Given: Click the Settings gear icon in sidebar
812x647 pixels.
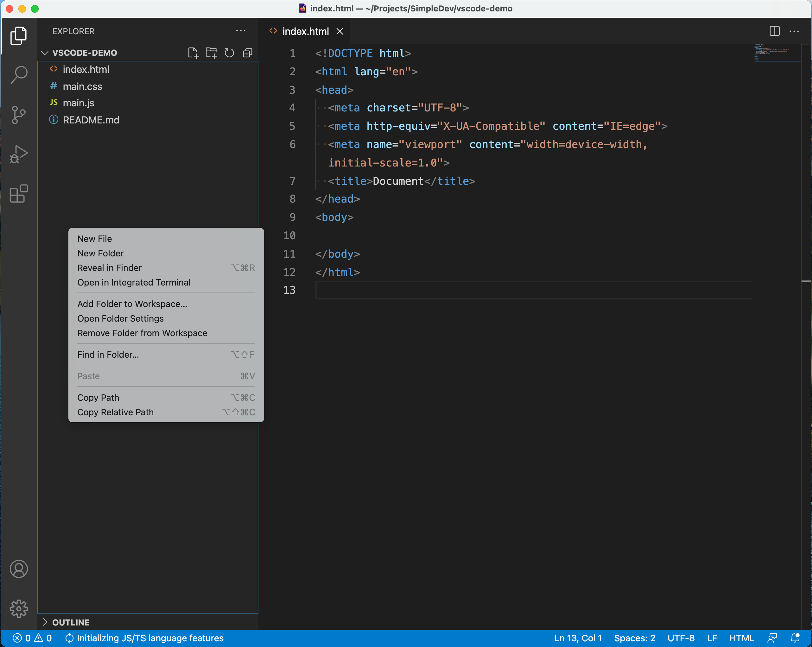Looking at the screenshot, I should tap(18, 607).
